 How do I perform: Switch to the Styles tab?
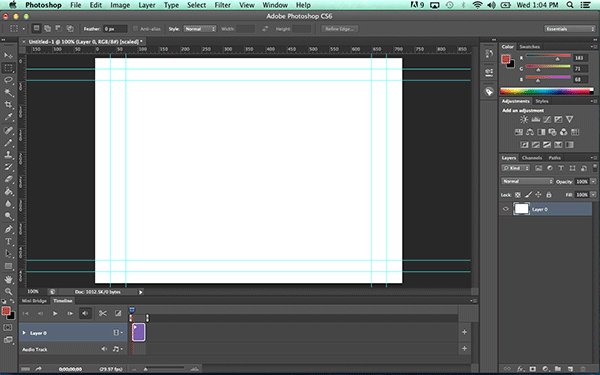click(541, 101)
